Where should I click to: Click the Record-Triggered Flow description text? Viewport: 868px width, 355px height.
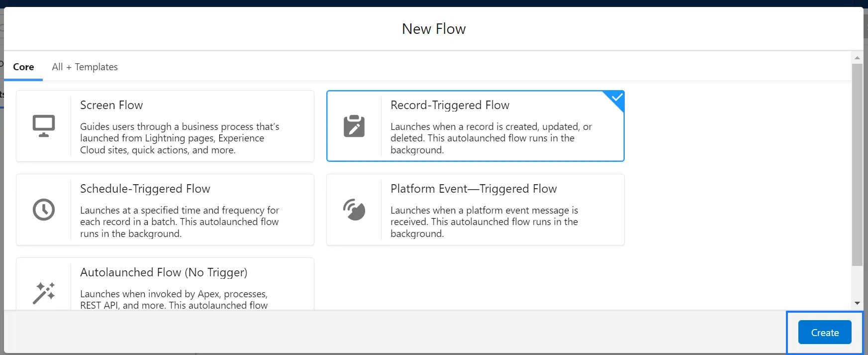coord(491,138)
